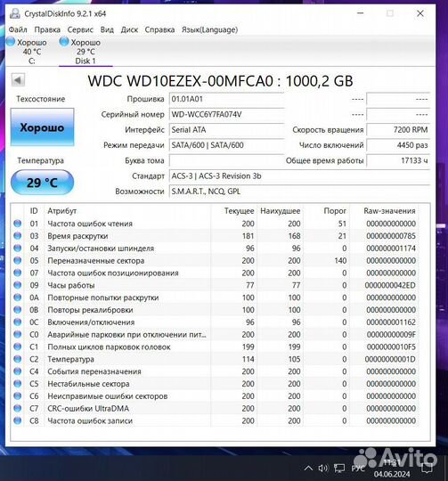Click the status icon for attribute C0
The width and height of the screenshot is (448, 481).
(18, 334)
